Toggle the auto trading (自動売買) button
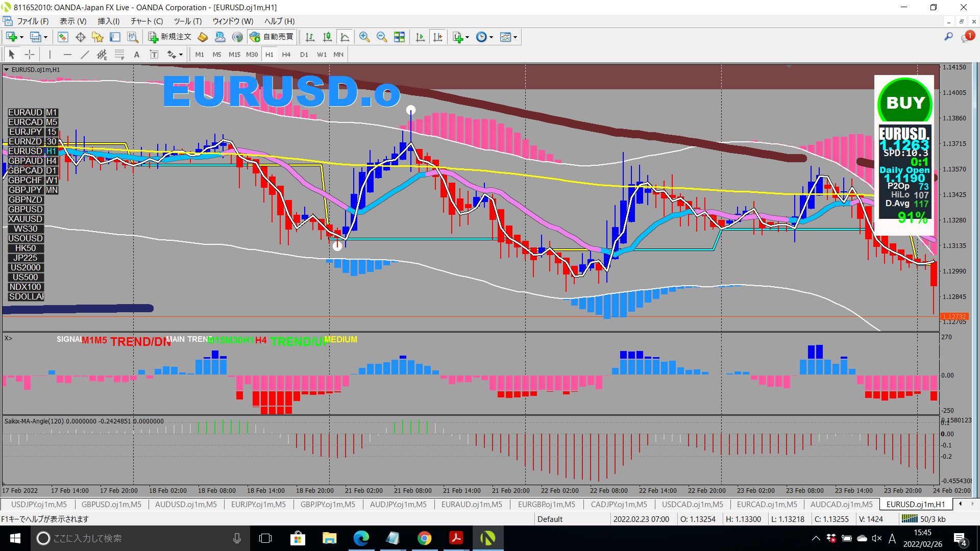 (272, 37)
